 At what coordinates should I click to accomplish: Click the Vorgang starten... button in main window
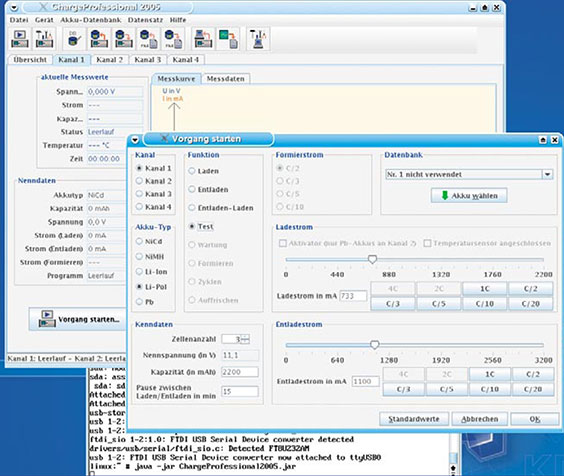pyautogui.click(x=78, y=319)
